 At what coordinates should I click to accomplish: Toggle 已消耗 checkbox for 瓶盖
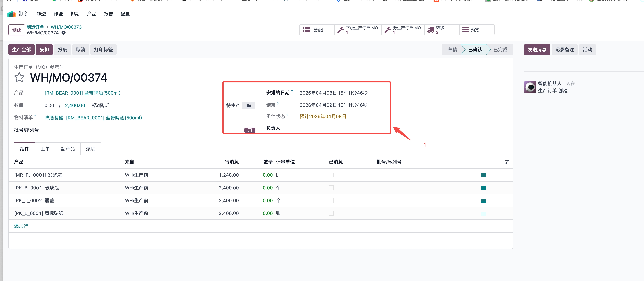[331, 200]
